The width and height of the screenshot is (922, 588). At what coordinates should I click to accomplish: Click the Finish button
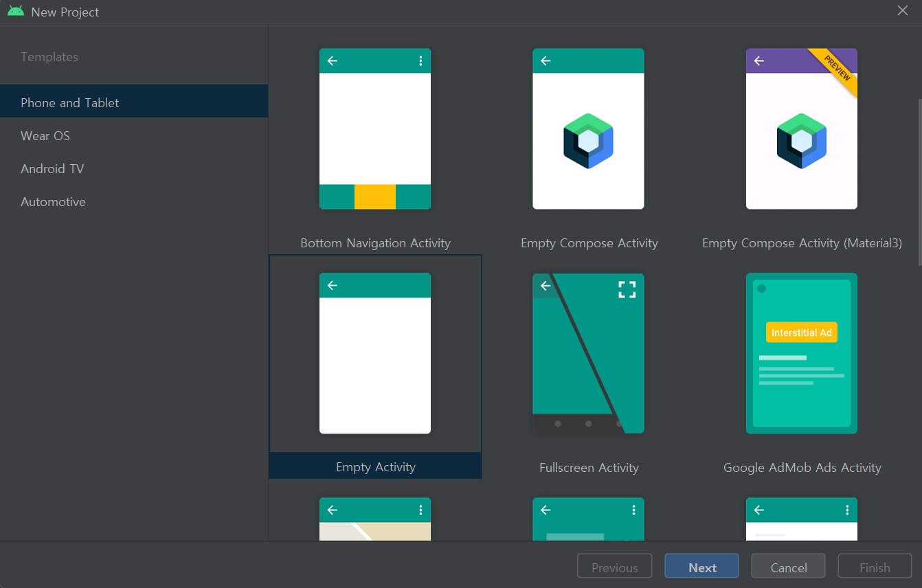[875, 567]
